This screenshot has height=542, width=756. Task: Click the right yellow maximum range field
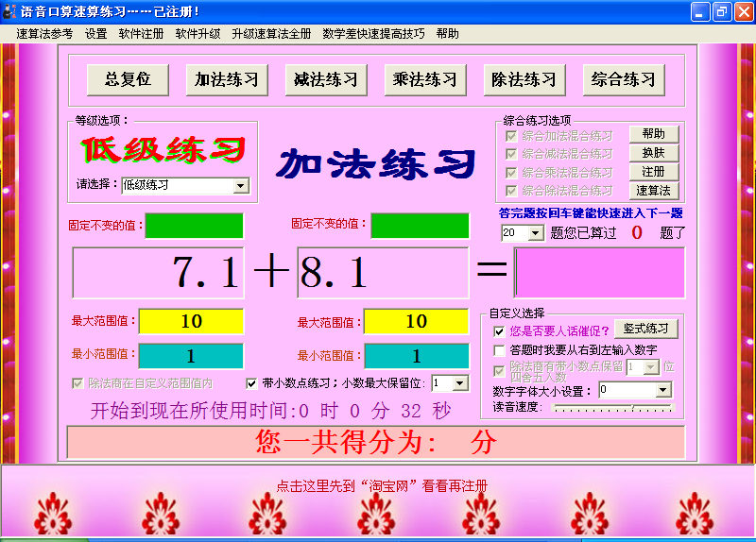click(x=417, y=321)
